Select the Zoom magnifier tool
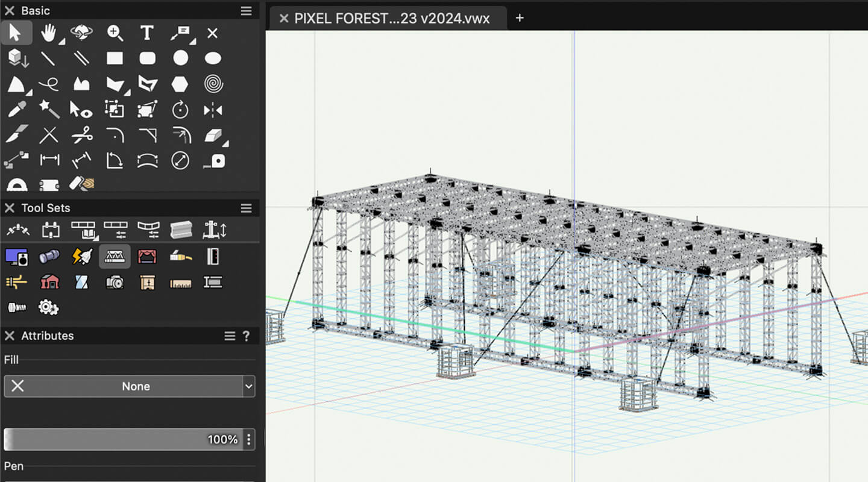This screenshot has height=482, width=868. pyautogui.click(x=115, y=33)
